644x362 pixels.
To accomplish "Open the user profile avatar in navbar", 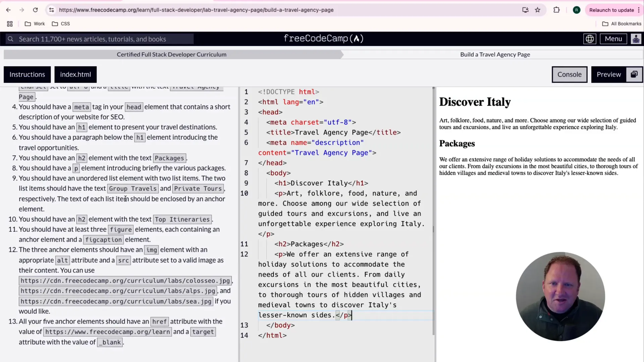I will pyautogui.click(x=636, y=39).
